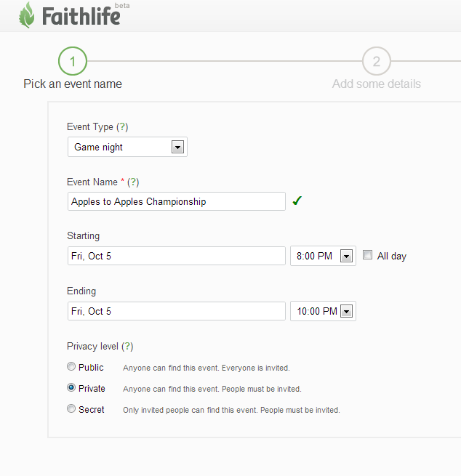Click the step 2 circle indicator
461x476 pixels.
click(x=376, y=62)
